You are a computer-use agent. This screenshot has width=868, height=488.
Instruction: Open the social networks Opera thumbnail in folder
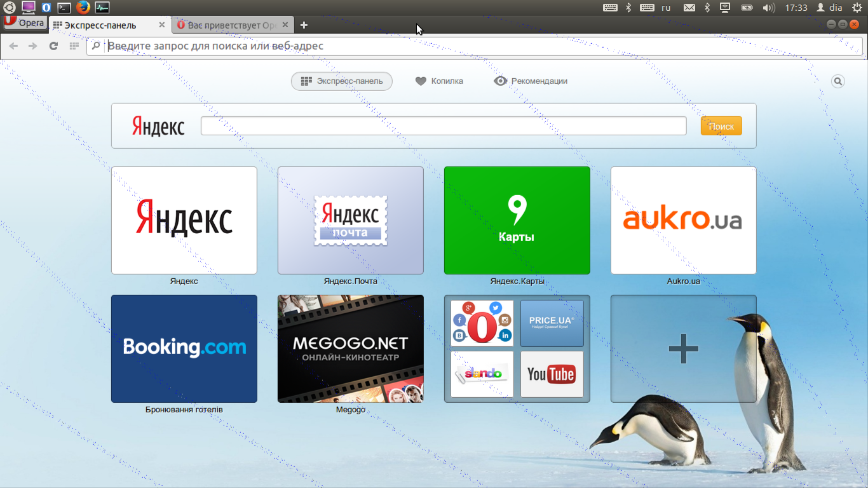pos(482,323)
